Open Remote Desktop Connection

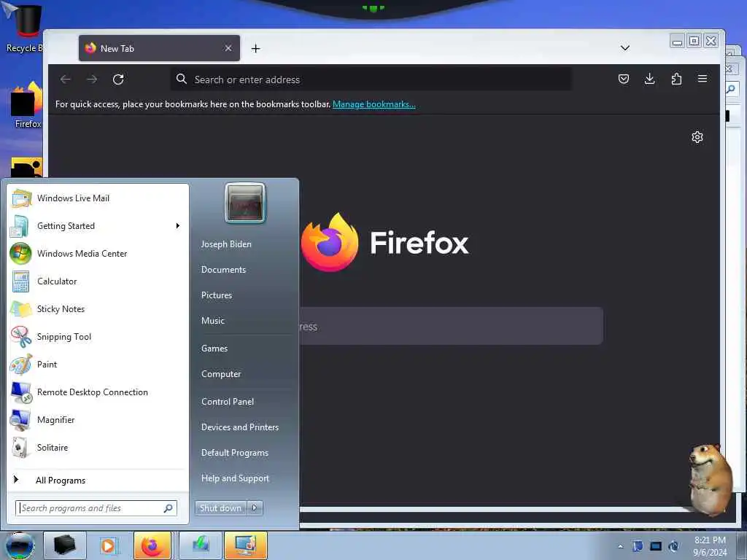(x=98, y=392)
